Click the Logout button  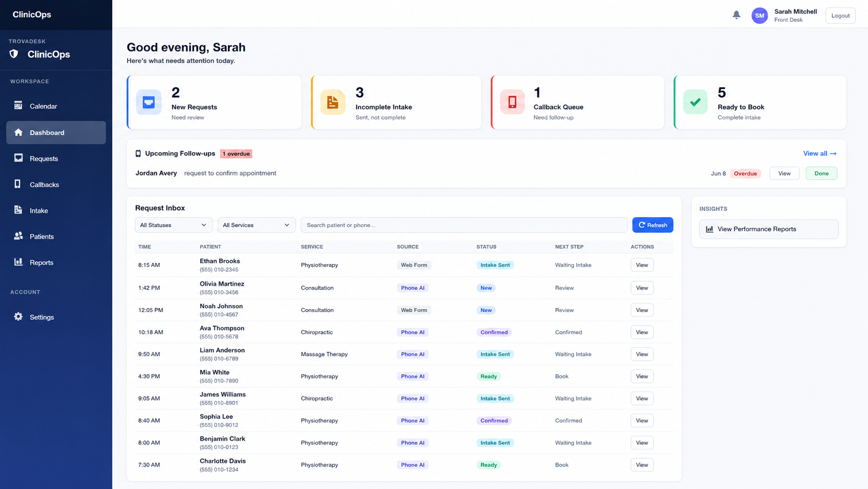click(840, 16)
